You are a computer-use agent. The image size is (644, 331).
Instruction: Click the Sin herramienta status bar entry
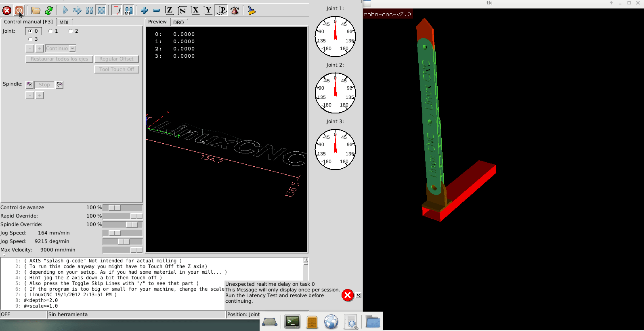[136, 314]
